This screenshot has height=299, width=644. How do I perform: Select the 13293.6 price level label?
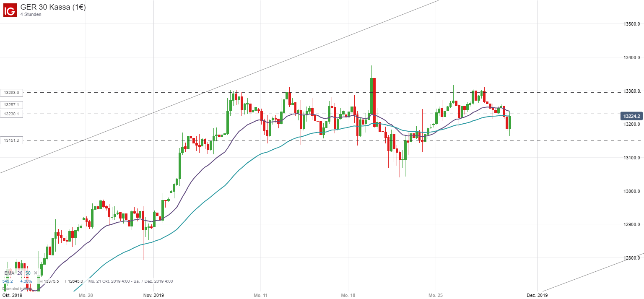pyautogui.click(x=12, y=92)
